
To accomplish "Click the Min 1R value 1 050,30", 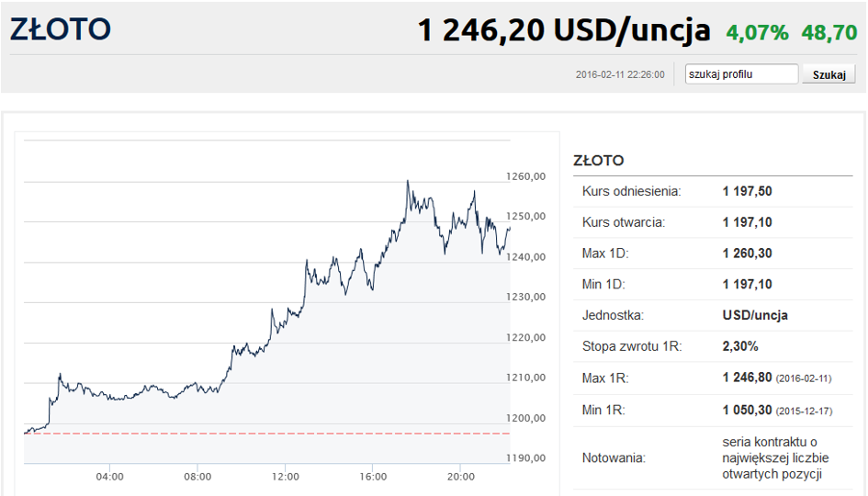I will [748, 411].
